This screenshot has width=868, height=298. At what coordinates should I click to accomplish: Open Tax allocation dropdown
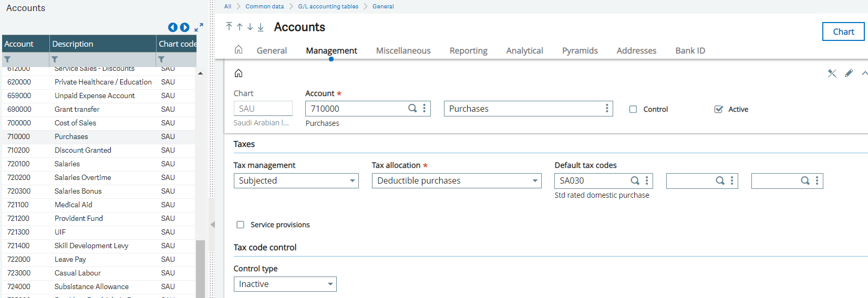coord(457,180)
